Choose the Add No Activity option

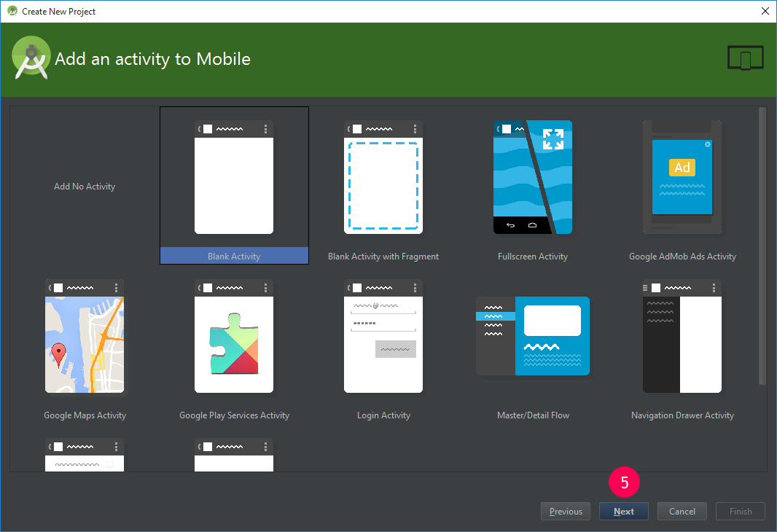(x=84, y=186)
